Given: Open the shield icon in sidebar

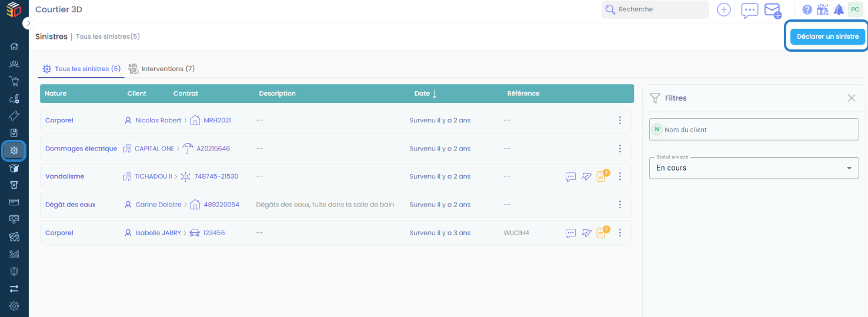Looking at the screenshot, I should coord(14,271).
